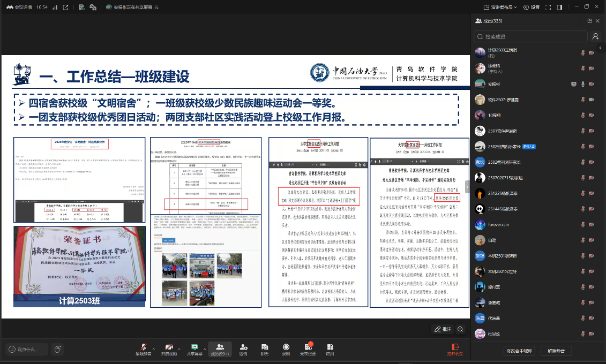Image resolution: width=606 pixels, height=364 pixels.
Task: Click the 解除静音 button in members panel
Action: (556, 351)
